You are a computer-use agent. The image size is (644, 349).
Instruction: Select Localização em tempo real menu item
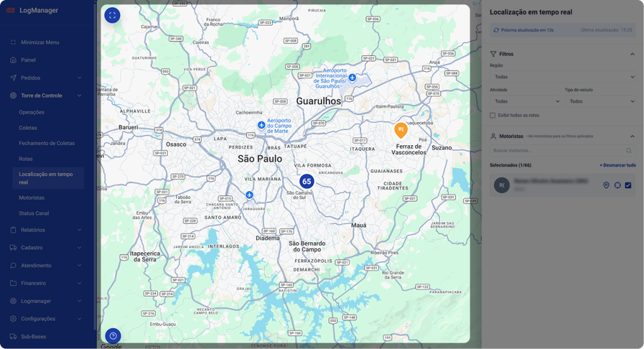coord(48,178)
